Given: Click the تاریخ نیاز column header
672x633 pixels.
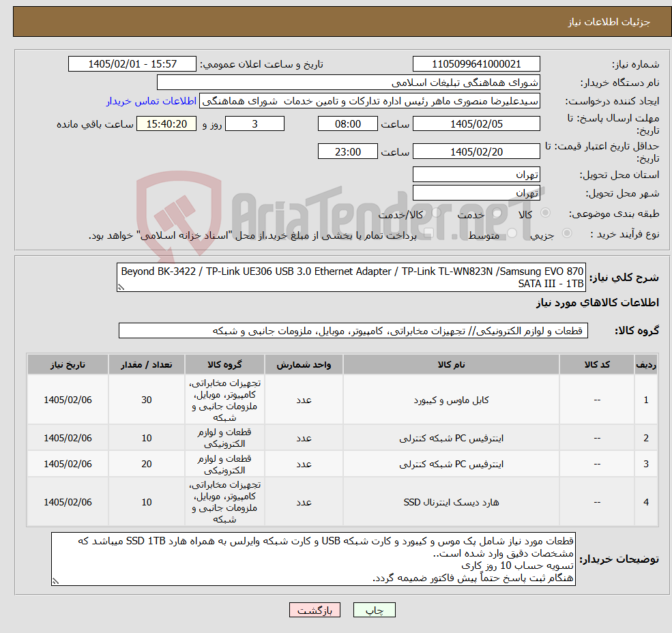Looking at the screenshot, I should [x=68, y=364].
